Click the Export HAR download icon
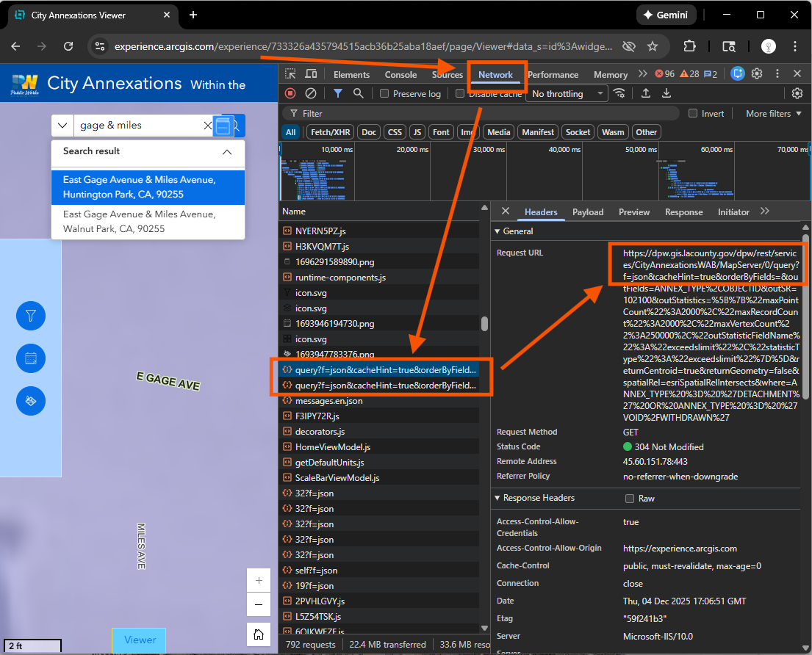This screenshot has width=812, height=655. click(x=667, y=93)
